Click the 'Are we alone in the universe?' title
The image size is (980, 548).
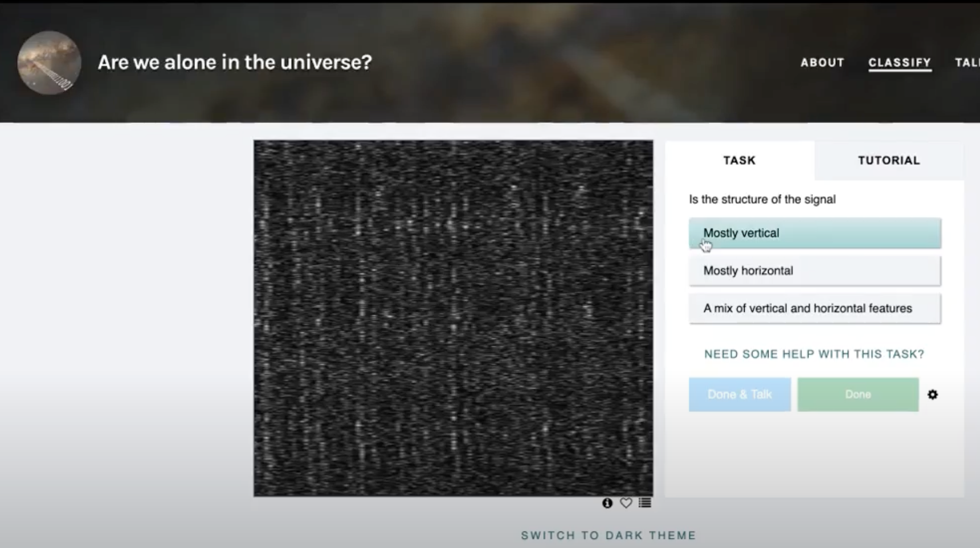234,62
